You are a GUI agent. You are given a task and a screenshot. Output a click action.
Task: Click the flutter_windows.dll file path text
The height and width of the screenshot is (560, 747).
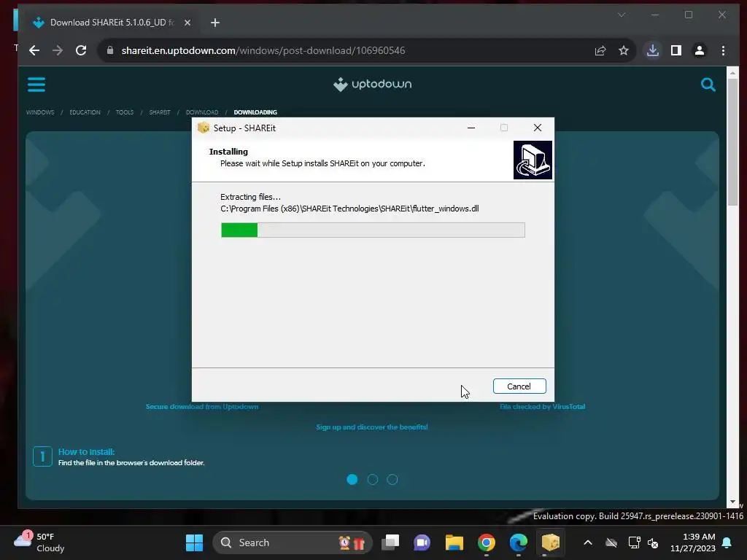[x=349, y=209]
